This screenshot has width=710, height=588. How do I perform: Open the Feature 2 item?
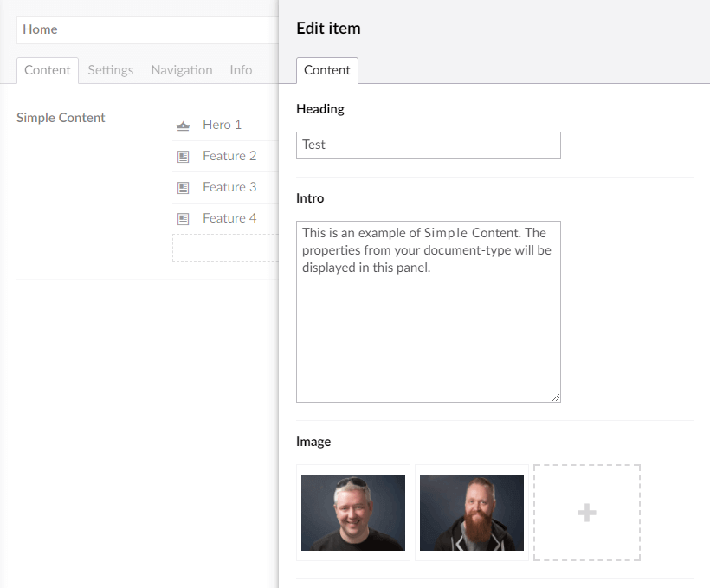click(229, 156)
